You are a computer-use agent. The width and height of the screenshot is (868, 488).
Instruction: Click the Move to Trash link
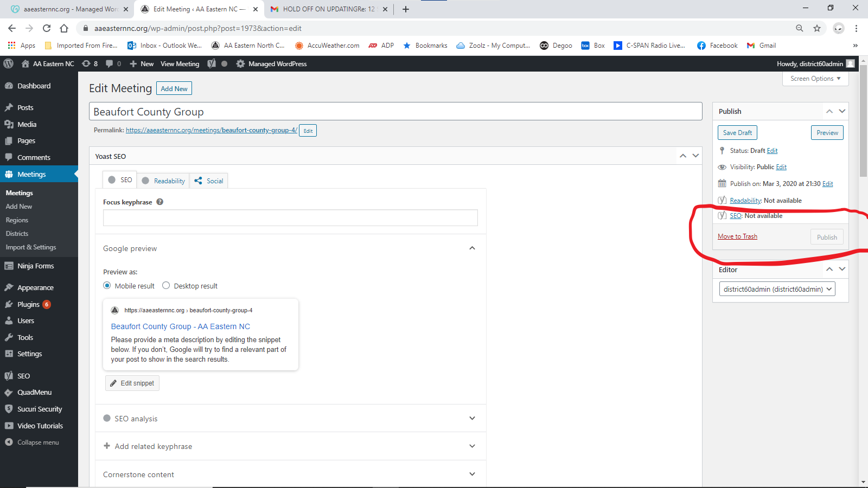click(x=737, y=236)
